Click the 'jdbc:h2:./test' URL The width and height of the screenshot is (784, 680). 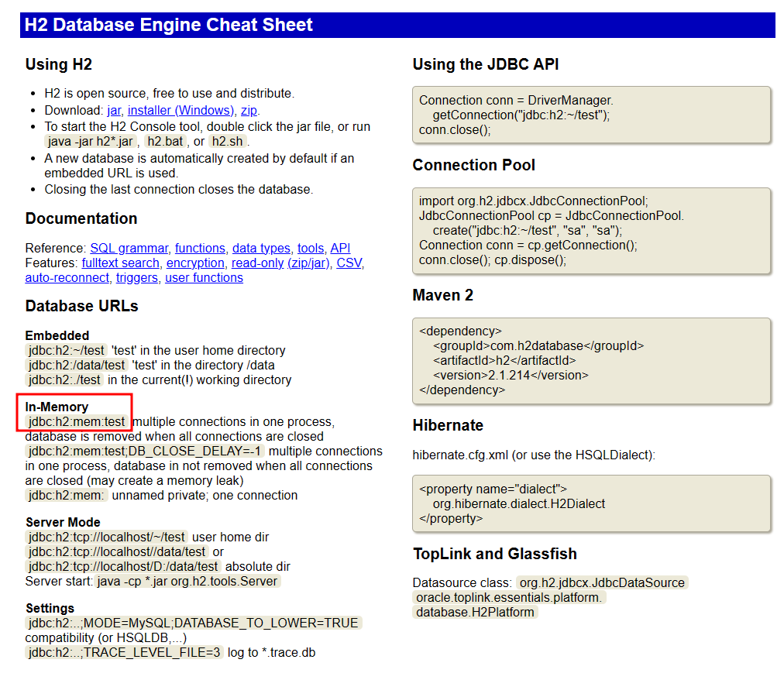(64, 380)
